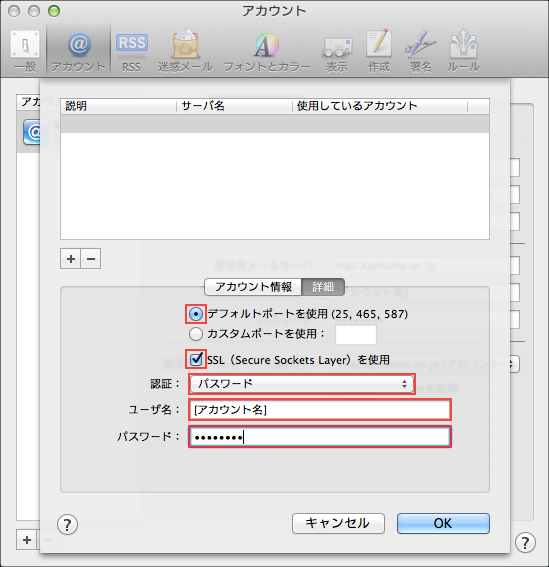
Task: Click the green zoom window button
Action: point(54,11)
